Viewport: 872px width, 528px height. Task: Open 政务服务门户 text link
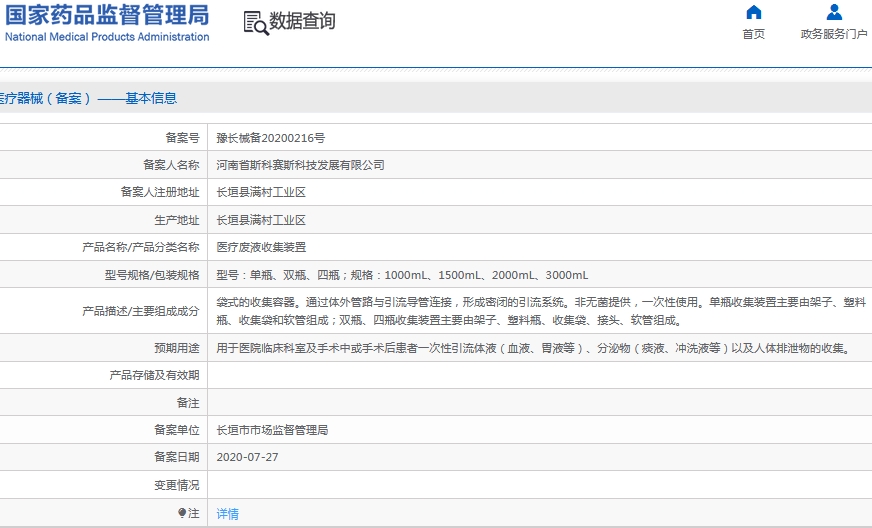tap(834, 34)
